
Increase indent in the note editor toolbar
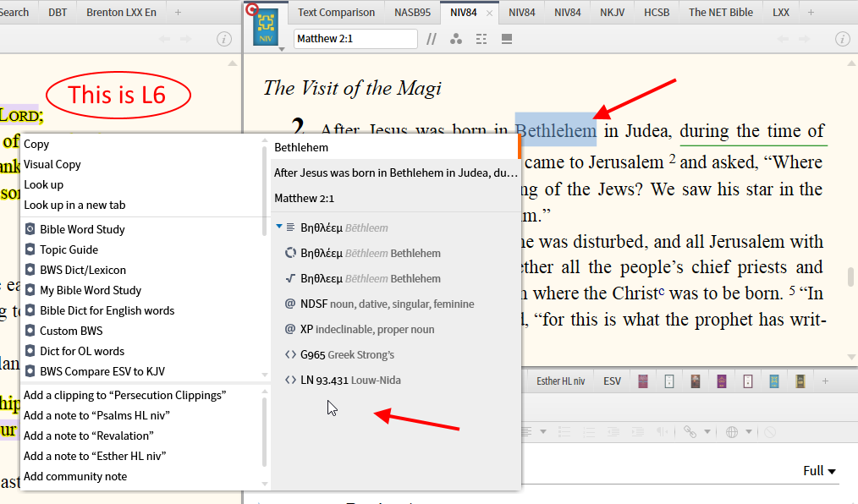click(x=637, y=432)
